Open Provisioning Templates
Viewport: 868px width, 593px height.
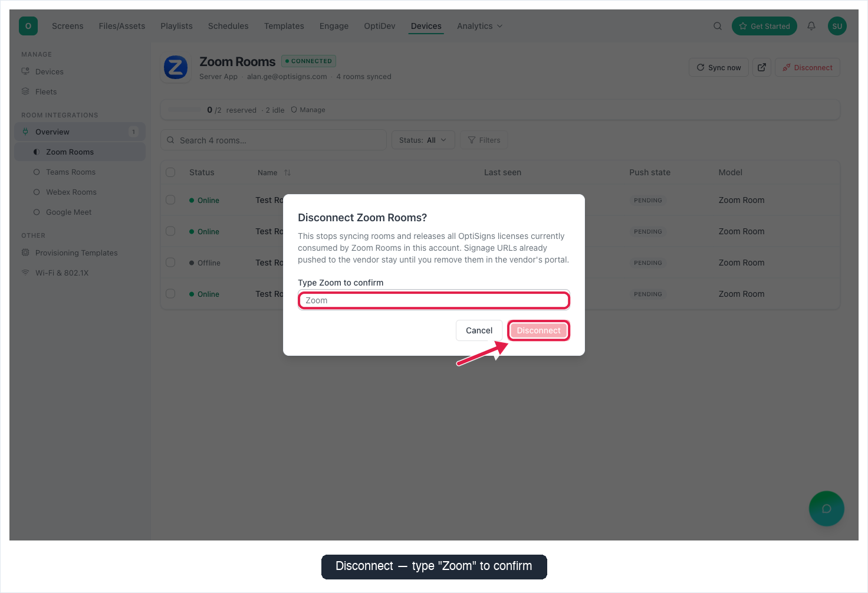(x=80, y=253)
